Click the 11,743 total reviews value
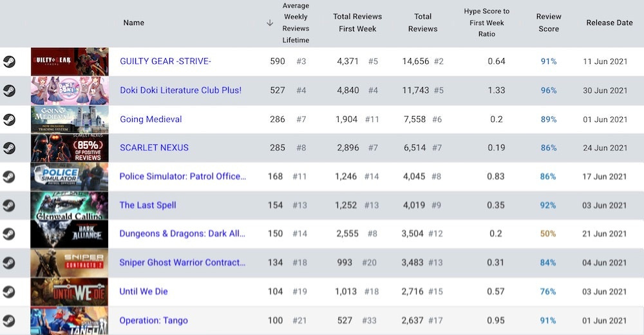Screen dimensions: 644x335 click(415, 90)
